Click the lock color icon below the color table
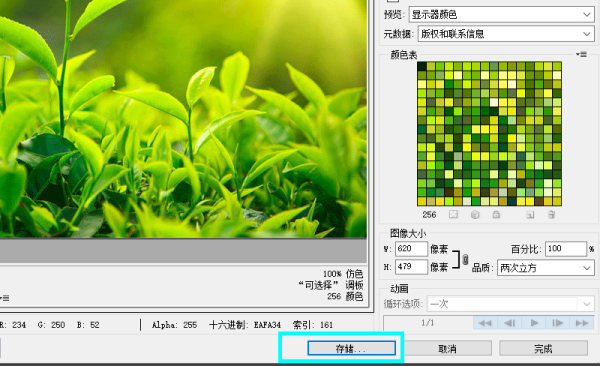The image size is (600, 366). click(x=496, y=214)
